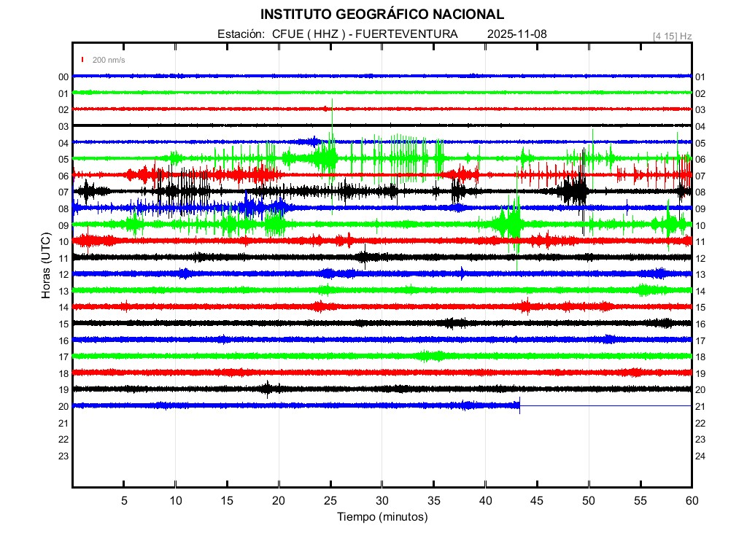Screen dimensions: 747x560
Task: Click the date 2025-11-08 in header
Action: click(x=516, y=34)
